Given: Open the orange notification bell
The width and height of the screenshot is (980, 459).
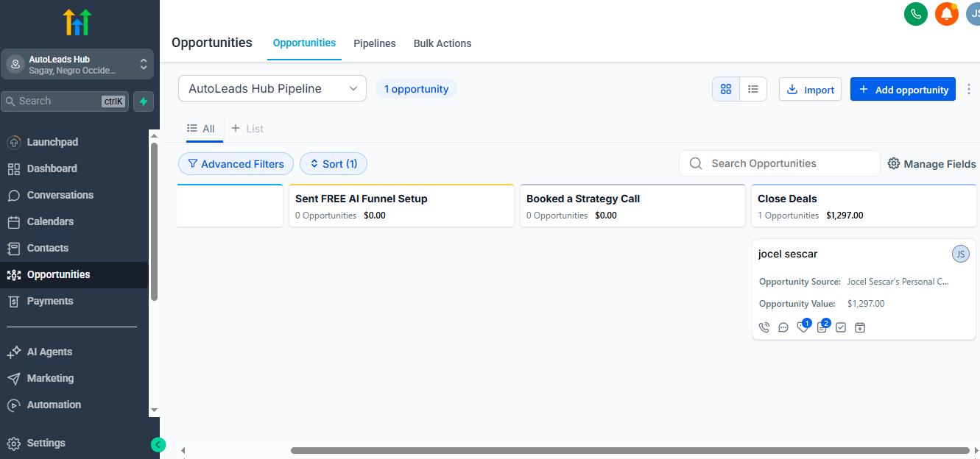Looking at the screenshot, I should (946, 14).
